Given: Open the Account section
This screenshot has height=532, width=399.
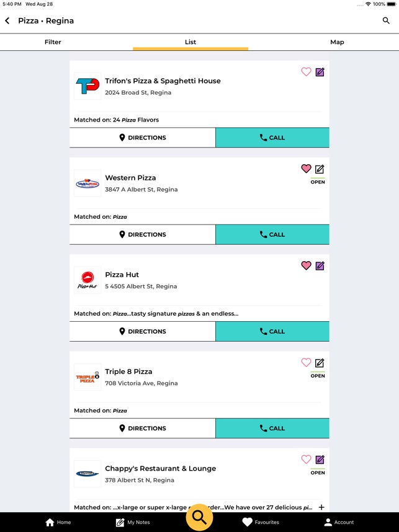Looking at the screenshot, I should pyautogui.click(x=339, y=522).
